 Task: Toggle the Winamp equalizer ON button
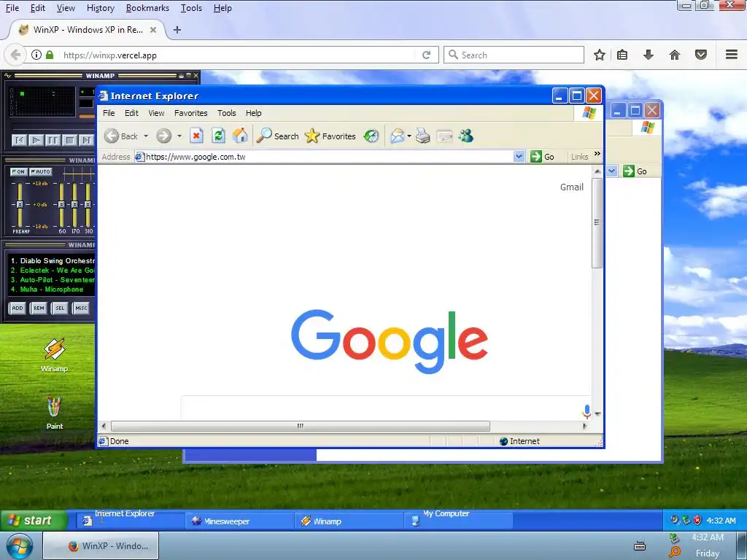(x=18, y=172)
